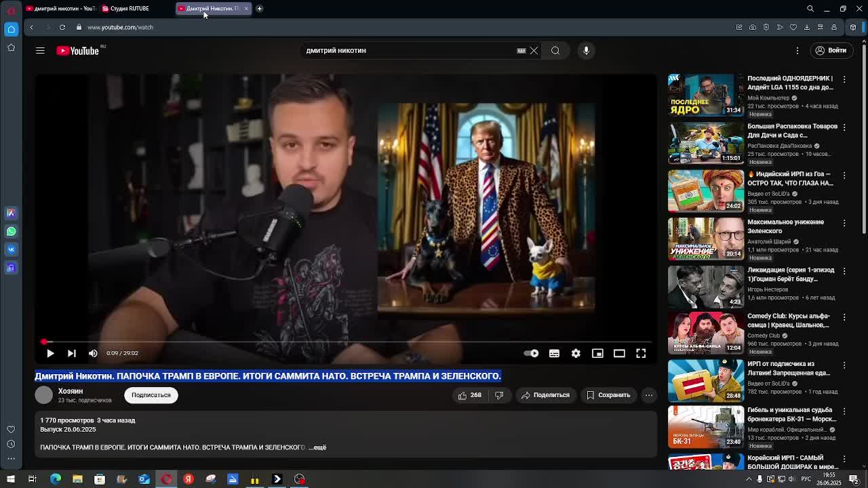The image size is (868, 488).
Task: Open Yandex browser from taskbar
Action: [189, 479]
